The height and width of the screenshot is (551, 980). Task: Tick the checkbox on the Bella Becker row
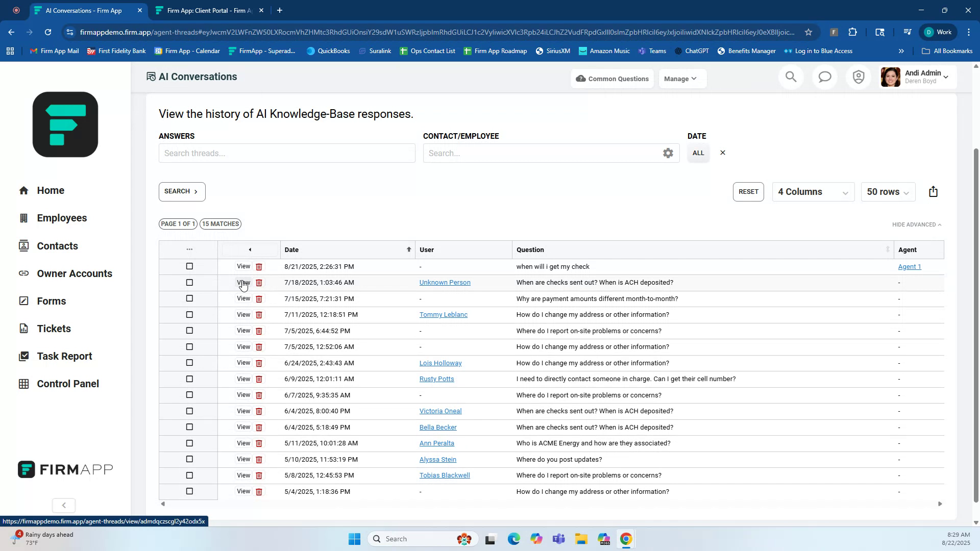pos(189,427)
